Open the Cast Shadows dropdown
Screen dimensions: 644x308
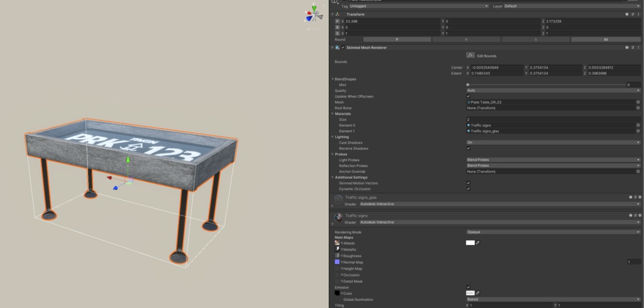[x=553, y=142]
